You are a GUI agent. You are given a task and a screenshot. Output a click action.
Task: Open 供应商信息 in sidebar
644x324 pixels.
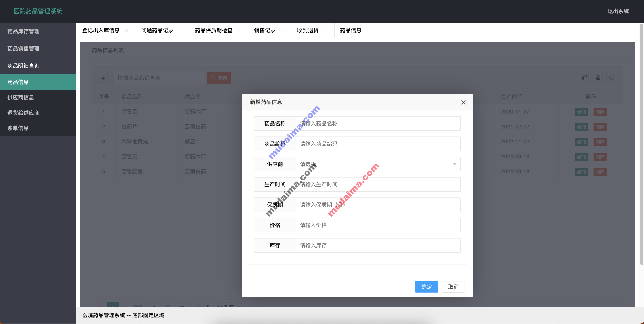38,97
